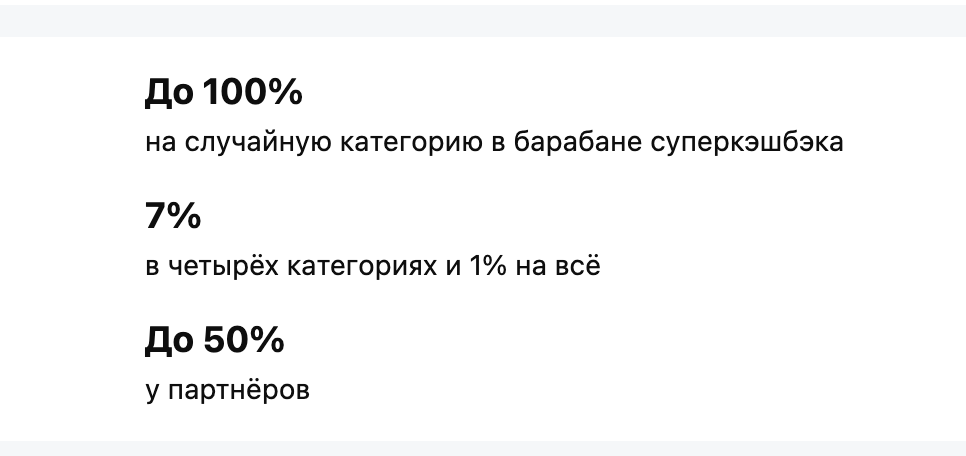Click the "в четырёх категориях" description line
The image size is (966, 456).
coord(372,267)
